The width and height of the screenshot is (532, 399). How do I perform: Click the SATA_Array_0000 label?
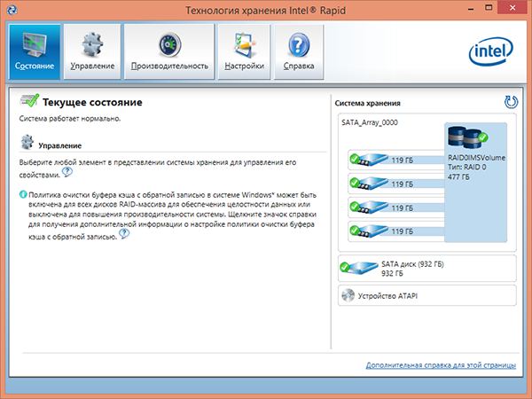pyautogui.click(x=370, y=122)
